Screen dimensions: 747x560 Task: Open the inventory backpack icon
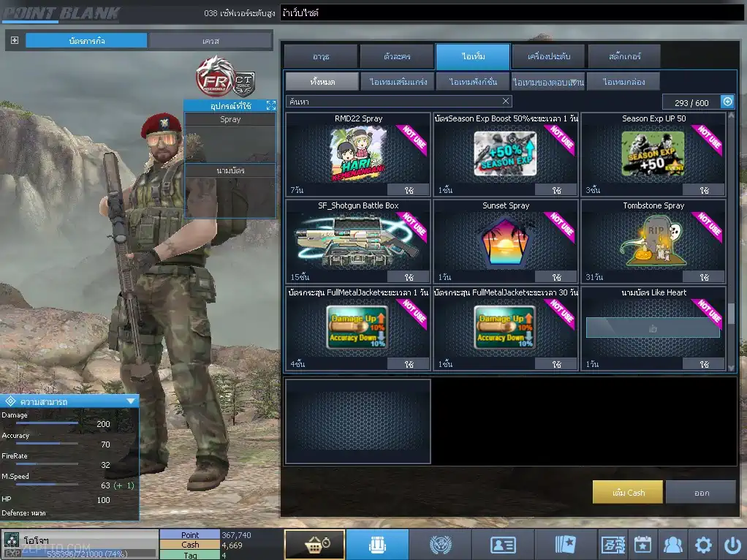(377, 545)
